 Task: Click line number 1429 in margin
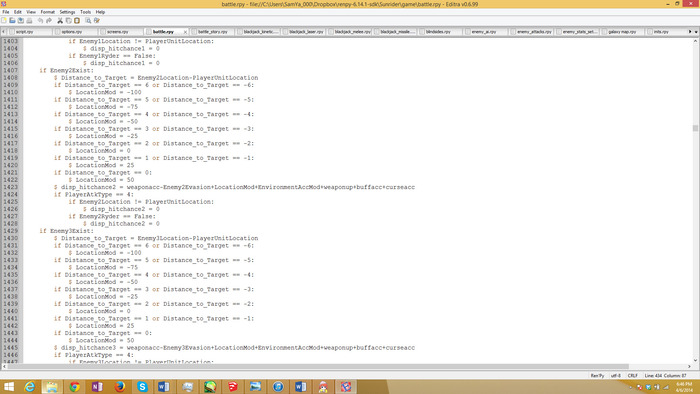11,231
